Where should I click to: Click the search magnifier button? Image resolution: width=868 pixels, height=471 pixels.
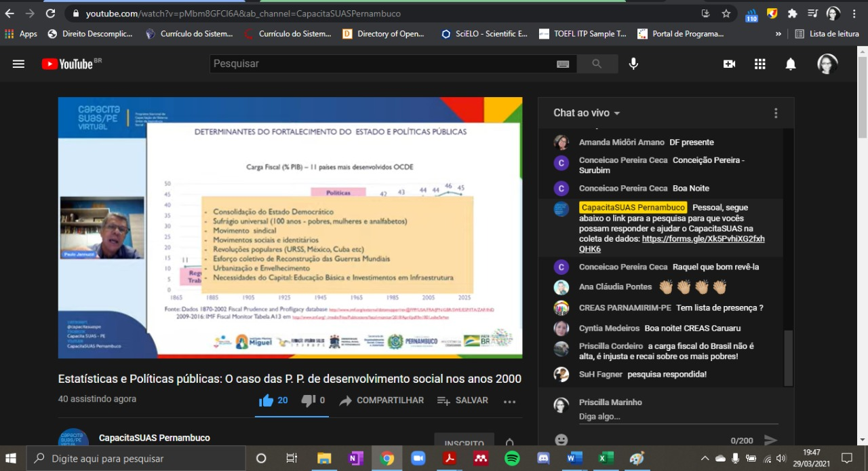point(597,64)
